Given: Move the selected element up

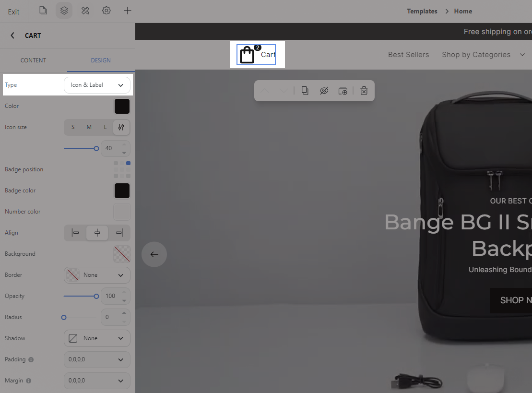Looking at the screenshot, I should tap(265, 91).
